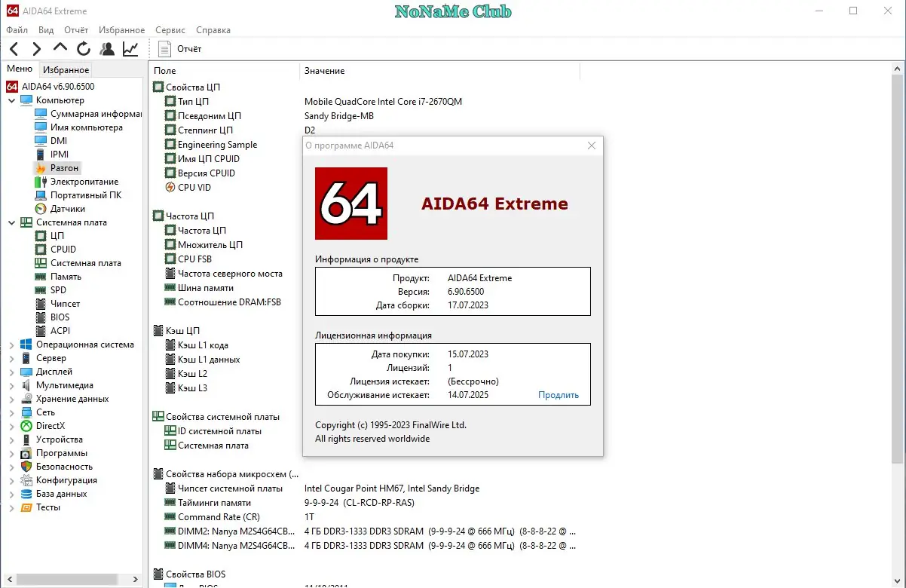
Task: Click the Электропитание plug icon
Action: (41, 182)
